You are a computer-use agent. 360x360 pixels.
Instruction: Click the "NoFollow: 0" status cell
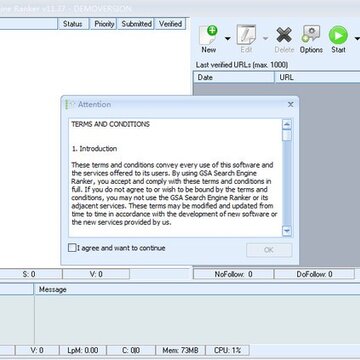click(x=233, y=274)
